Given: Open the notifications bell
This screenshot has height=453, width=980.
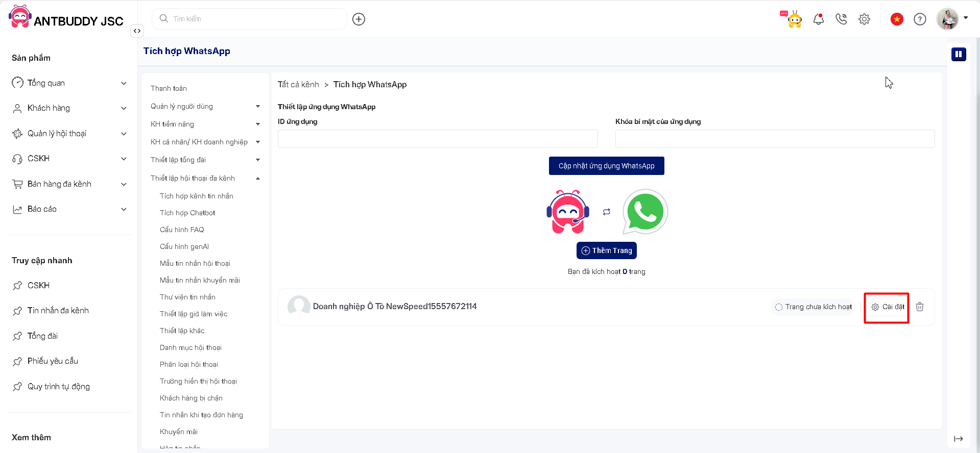Looking at the screenshot, I should (x=819, y=19).
